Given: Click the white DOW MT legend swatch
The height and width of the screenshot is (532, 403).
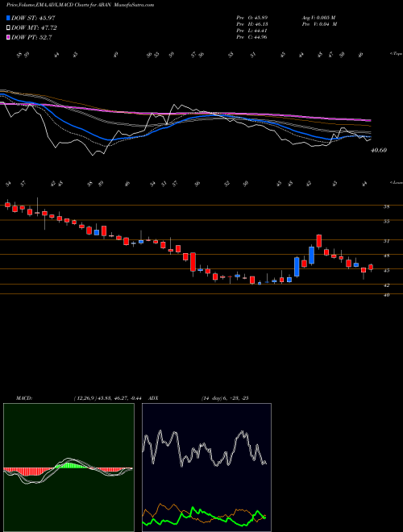Looking at the screenshot, I should pyautogui.click(x=9, y=28).
